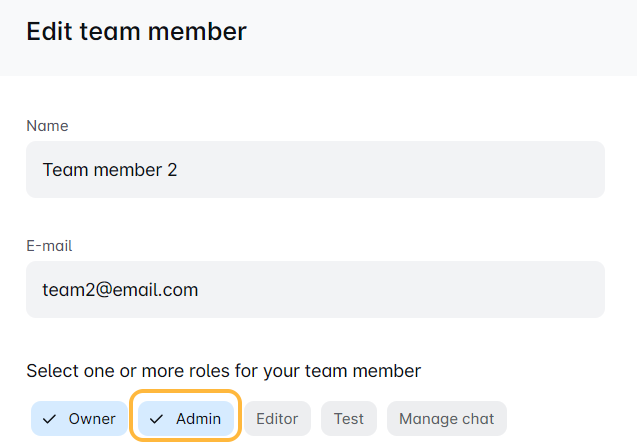This screenshot has width=637, height=442.
Task: Enable the Editor role
Action: coord(277,419)
